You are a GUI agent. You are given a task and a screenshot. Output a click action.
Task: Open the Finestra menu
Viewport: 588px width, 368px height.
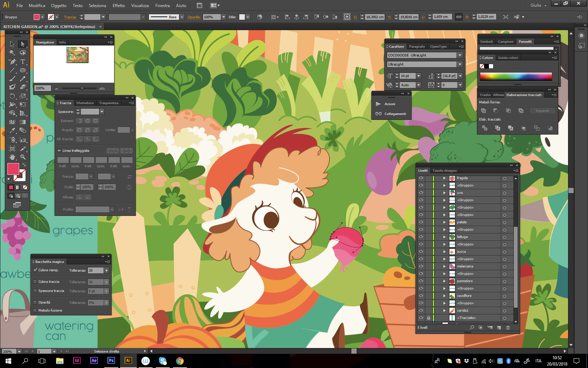162,6
